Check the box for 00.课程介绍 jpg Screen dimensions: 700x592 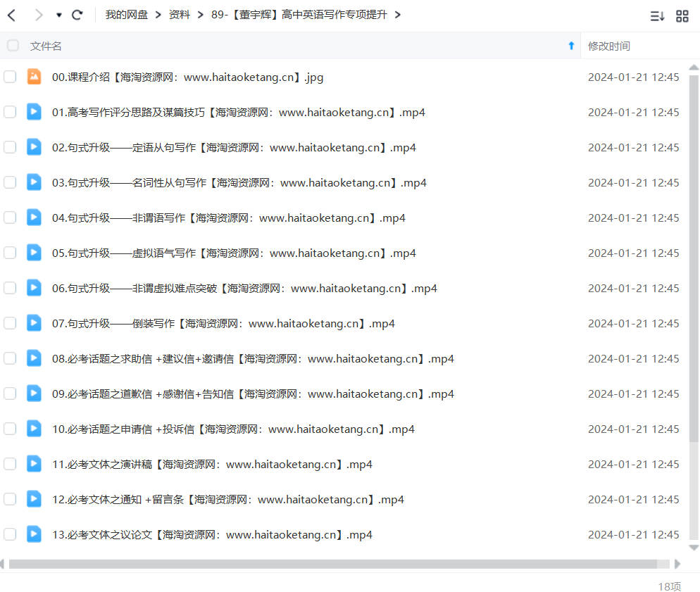[x=10, y=77]
